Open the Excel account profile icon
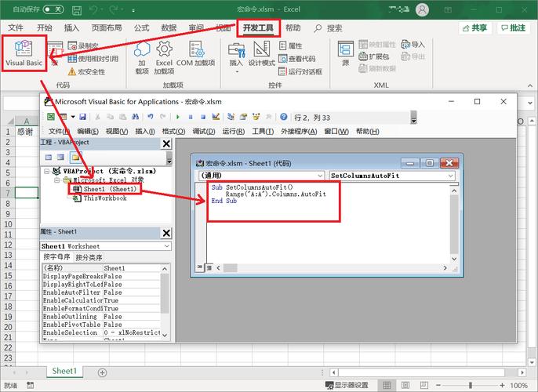 click(423, 9)
